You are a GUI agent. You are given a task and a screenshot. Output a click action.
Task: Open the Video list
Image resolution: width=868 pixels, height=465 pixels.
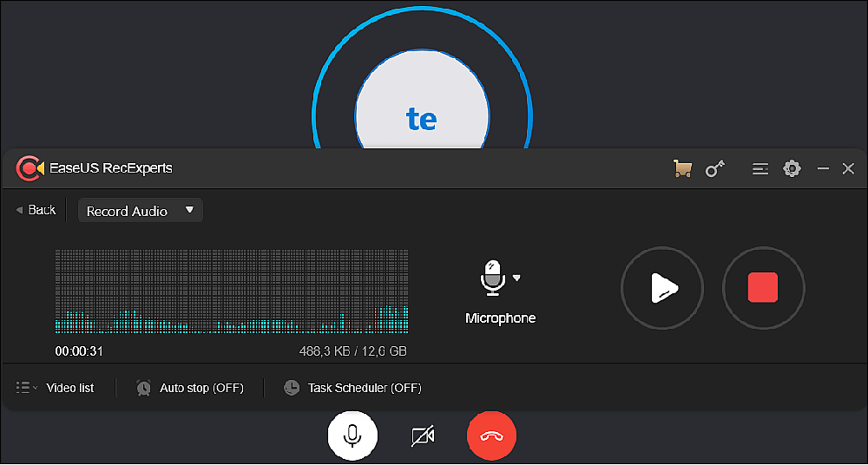point(70,388)
